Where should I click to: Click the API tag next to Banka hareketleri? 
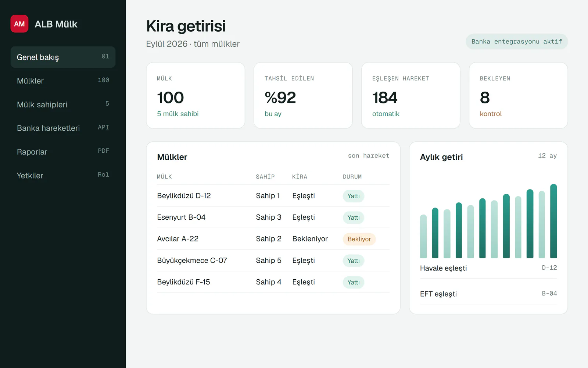coord(103,127)
